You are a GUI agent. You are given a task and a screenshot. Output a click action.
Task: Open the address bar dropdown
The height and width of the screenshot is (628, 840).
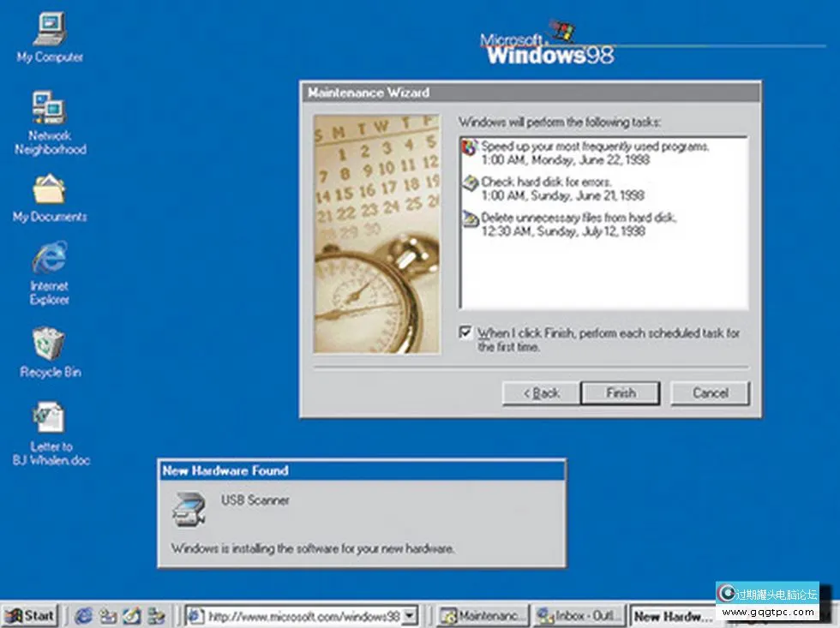tap(409, 615)
